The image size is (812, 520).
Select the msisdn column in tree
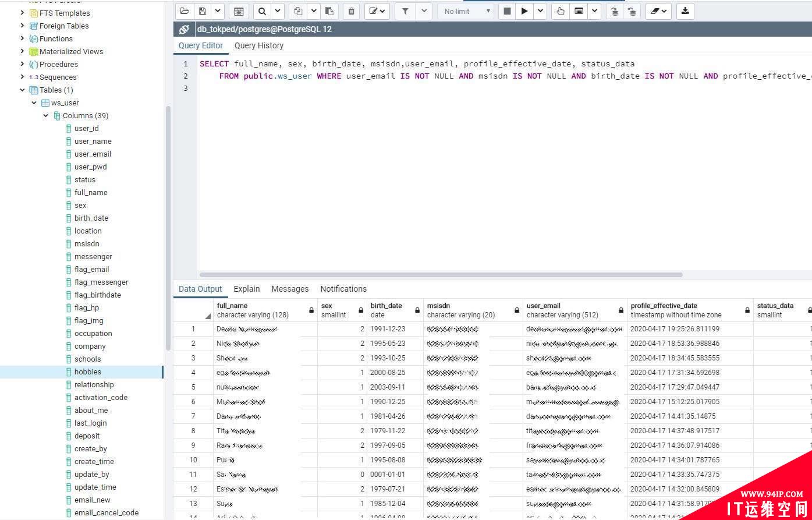pos(87,243)
